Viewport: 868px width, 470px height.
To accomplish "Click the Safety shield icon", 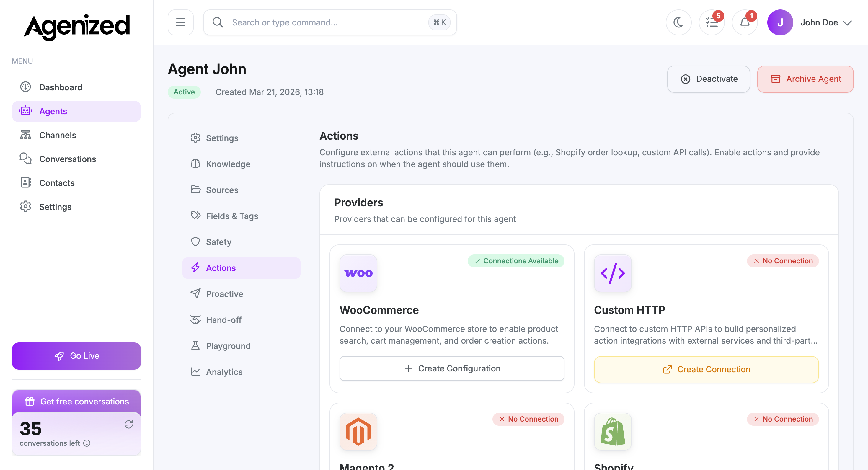I will pos(195,241).
